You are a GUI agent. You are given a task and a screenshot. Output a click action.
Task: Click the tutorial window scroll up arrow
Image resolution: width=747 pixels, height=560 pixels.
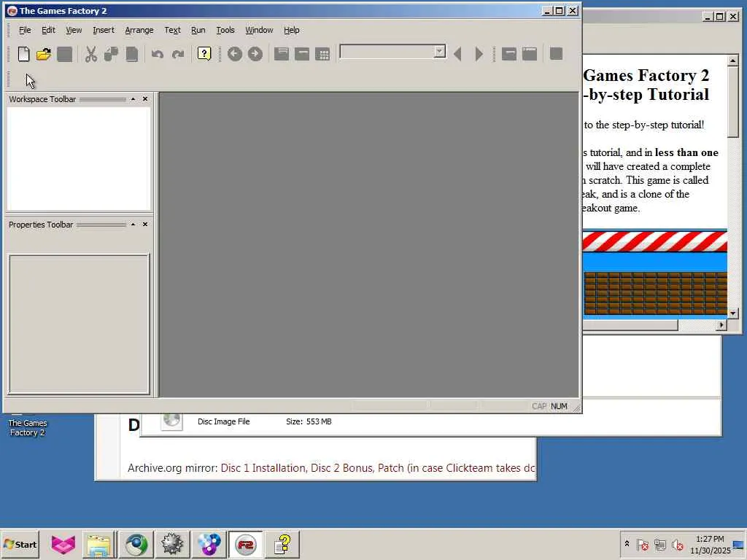tap(732, 61)
